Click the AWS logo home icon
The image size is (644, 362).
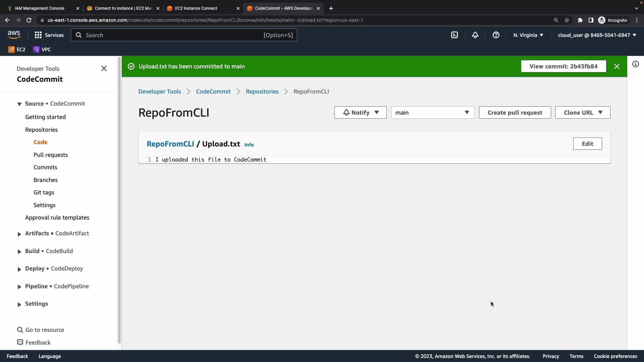(14, 35)
